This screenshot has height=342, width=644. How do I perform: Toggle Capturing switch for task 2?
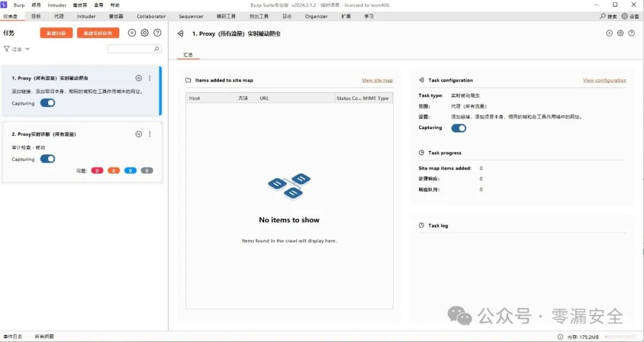click(48, 159)
